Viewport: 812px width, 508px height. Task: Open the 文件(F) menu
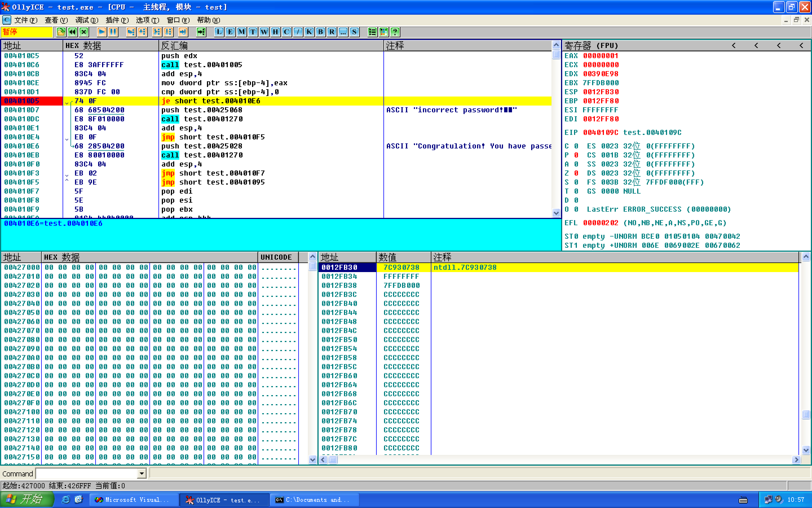click(x=26, y=20)
